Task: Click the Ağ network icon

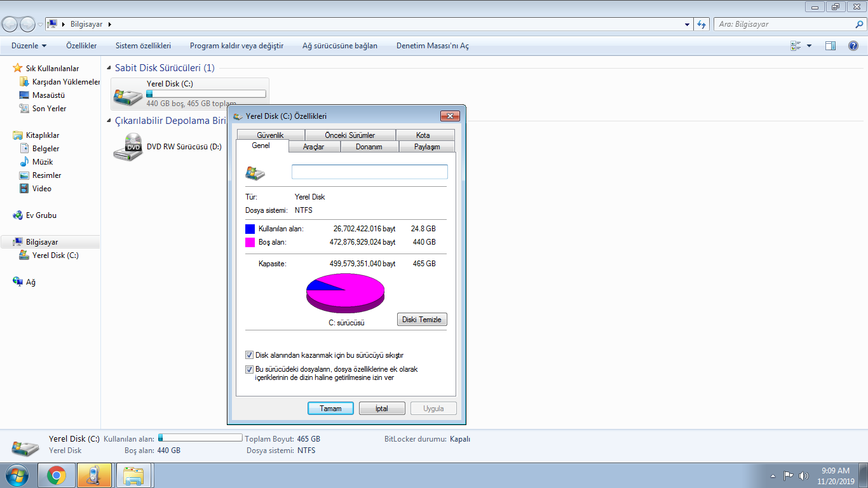Action: tap(18, 282)
